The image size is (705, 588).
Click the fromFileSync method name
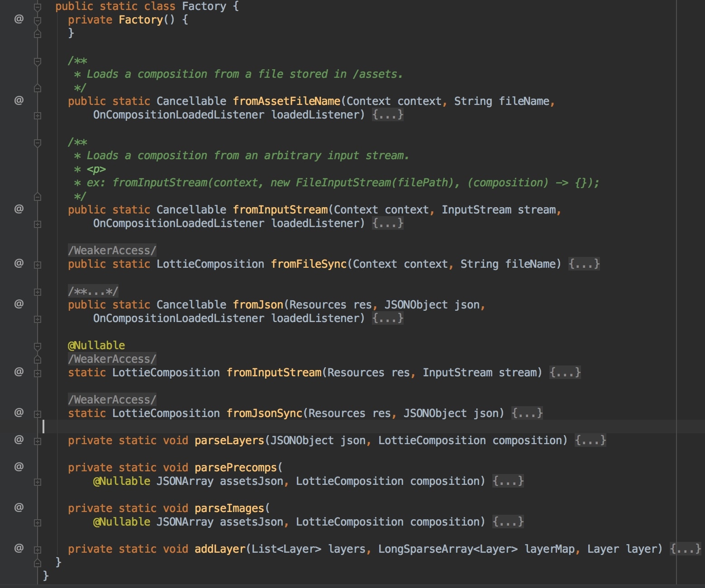pyautogui.click(x=309, y=264)
